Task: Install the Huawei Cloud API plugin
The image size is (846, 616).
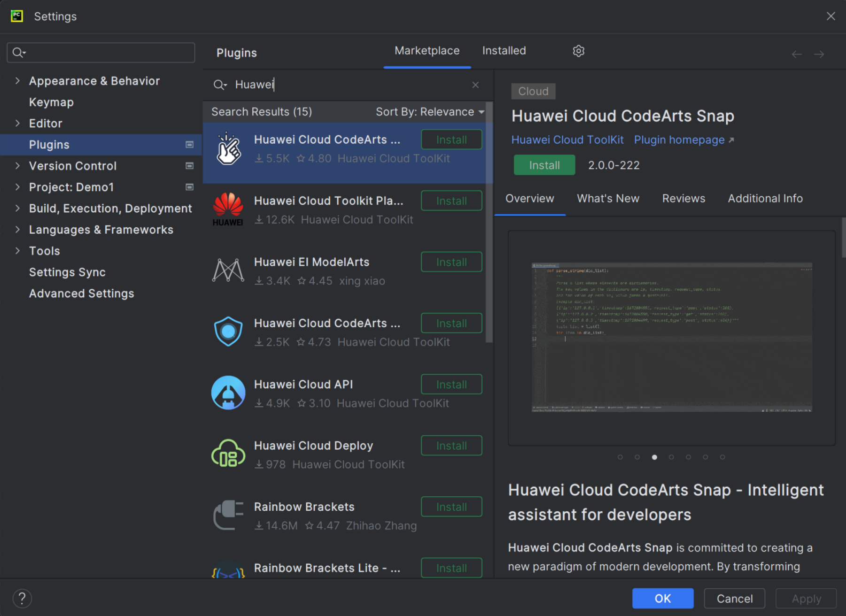Action: click(451, 385)
